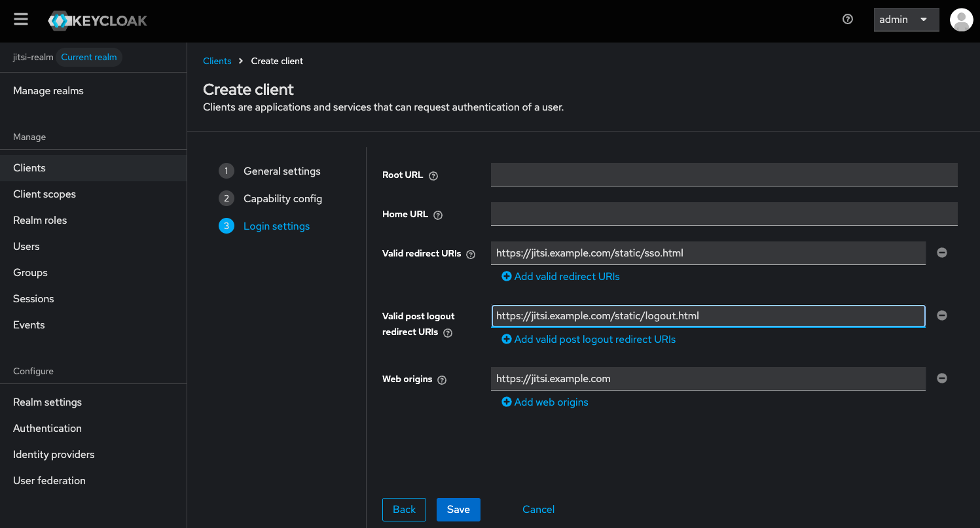Go back to step 1 General settings

pyautogui.click(x=282, y=171)
